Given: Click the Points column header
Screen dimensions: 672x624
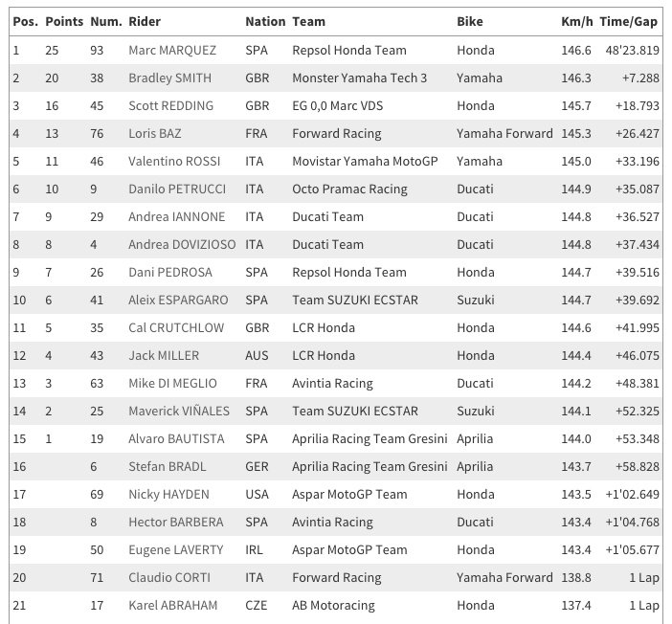Looking at the screenshot, I should click(x=64, y=21).
